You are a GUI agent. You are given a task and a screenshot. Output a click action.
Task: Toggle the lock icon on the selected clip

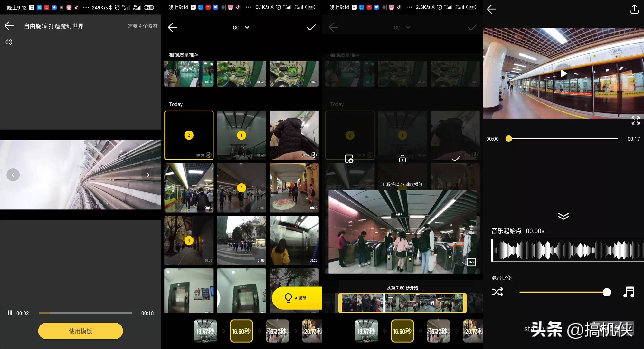click(x=402, y=159)
